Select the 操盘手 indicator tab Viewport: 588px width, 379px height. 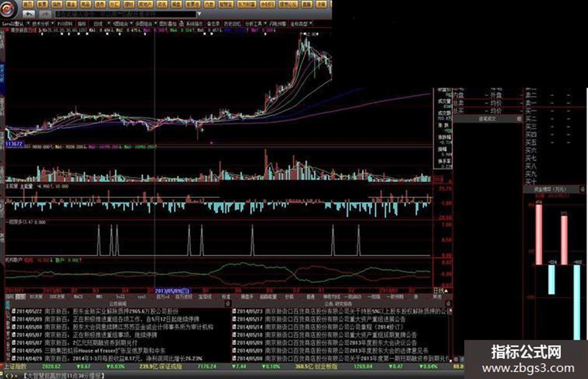click(247, 297)
